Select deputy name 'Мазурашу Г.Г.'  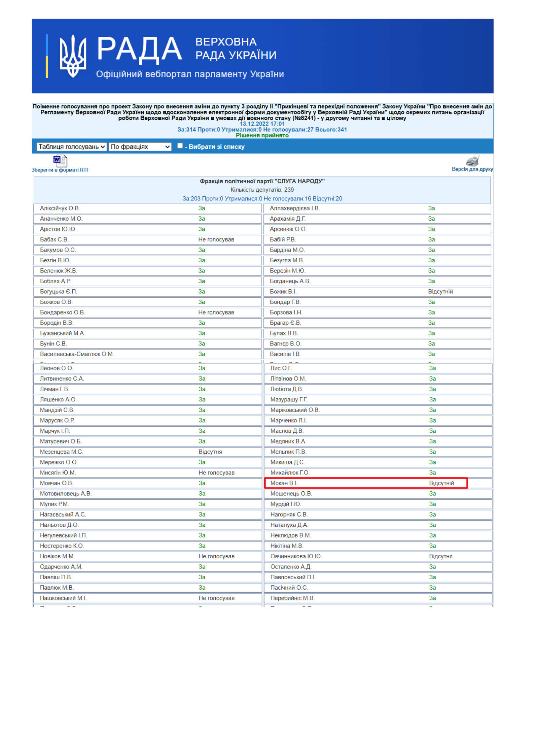(289, 399)
